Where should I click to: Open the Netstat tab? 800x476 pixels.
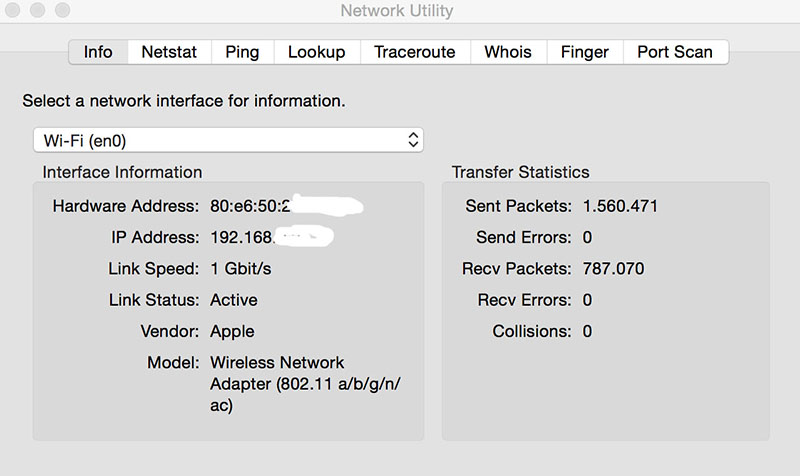point(169,52)
